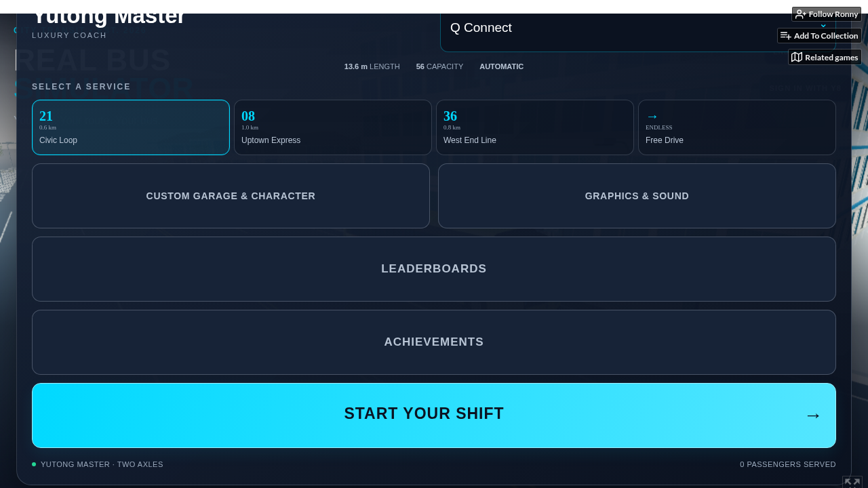Image resolution: width=868 pixels, height=488 pixels.
Task: Click the Yutong Master bus title
Action: [108, 16]
